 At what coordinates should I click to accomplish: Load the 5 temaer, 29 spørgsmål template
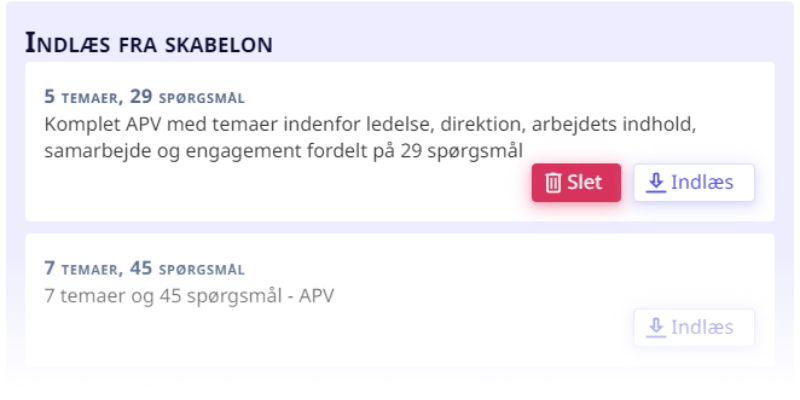click(694, 183)
